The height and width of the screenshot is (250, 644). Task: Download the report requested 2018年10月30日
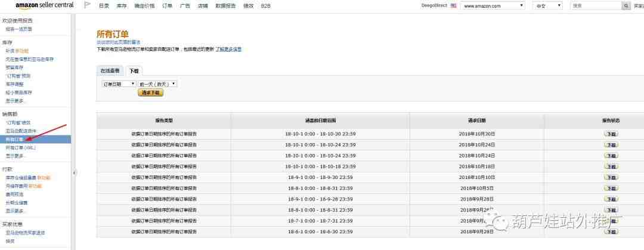click(611, 134)
